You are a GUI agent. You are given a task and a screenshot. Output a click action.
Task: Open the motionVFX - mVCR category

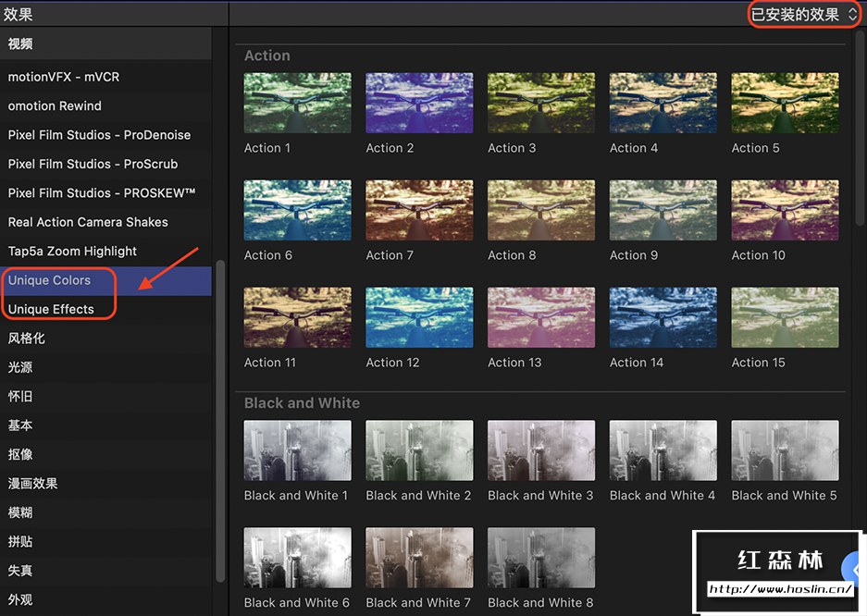click(64, 77)
